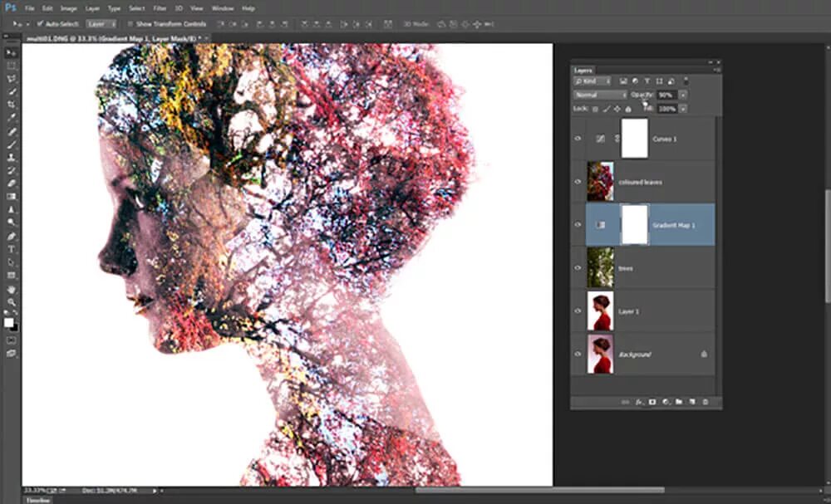Select the Spot Healing Brush tool
The width and height of the screenshot is (831, 504).
(x=11, y=131)
